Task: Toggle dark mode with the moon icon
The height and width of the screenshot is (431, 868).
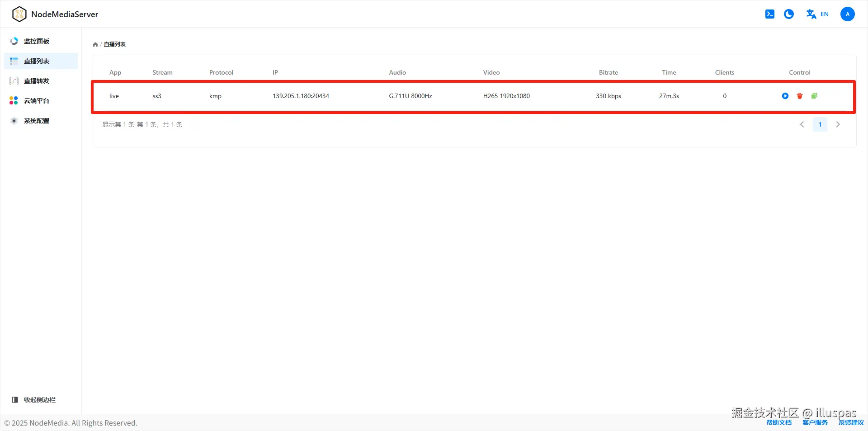Action: 788,14
